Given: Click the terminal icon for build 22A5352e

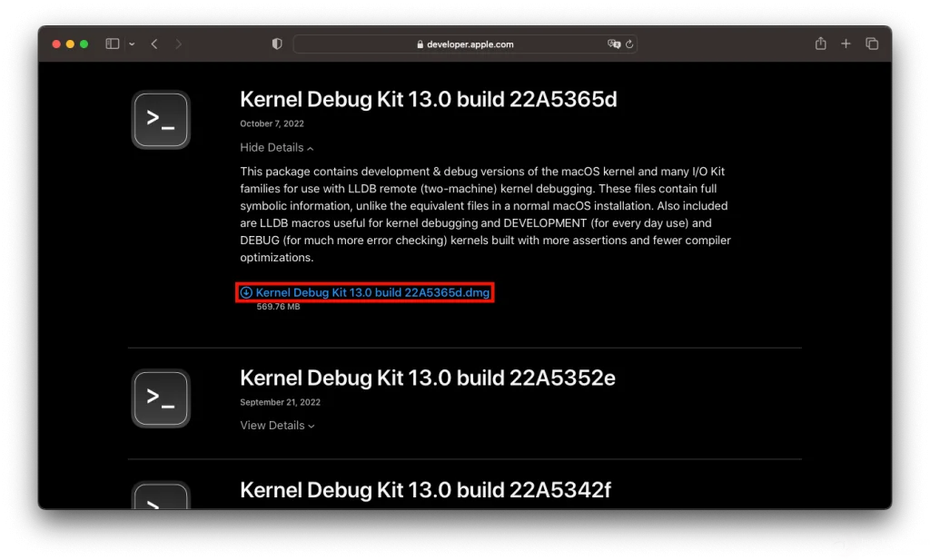Looking at the screenshot, I should [161, 398].
